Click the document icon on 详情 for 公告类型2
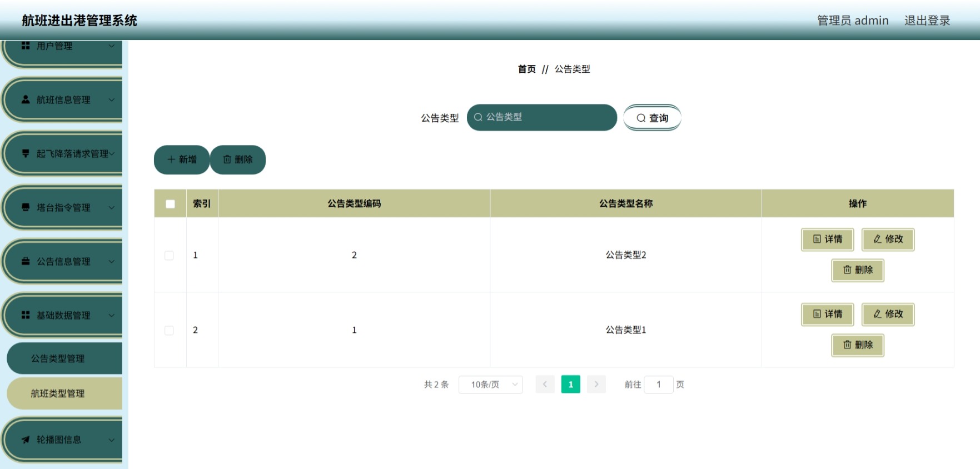Viewport: 980px width, 469px height. (817, 239)
